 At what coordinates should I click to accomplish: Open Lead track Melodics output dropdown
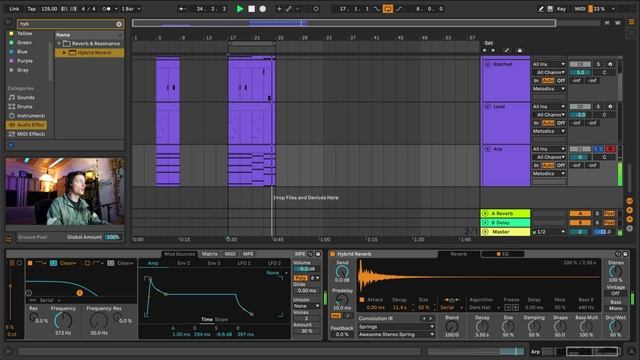(549, 131)
